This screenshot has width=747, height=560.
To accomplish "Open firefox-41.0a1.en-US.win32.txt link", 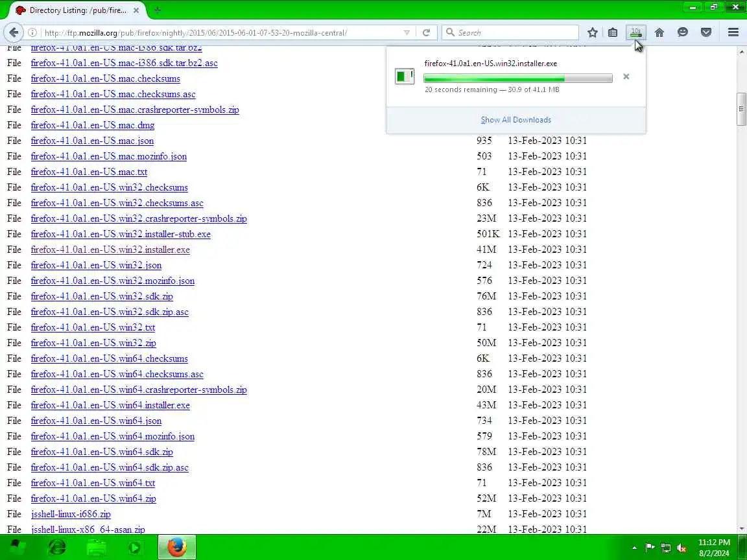I will pyautogui.click(x=93, y=327).
